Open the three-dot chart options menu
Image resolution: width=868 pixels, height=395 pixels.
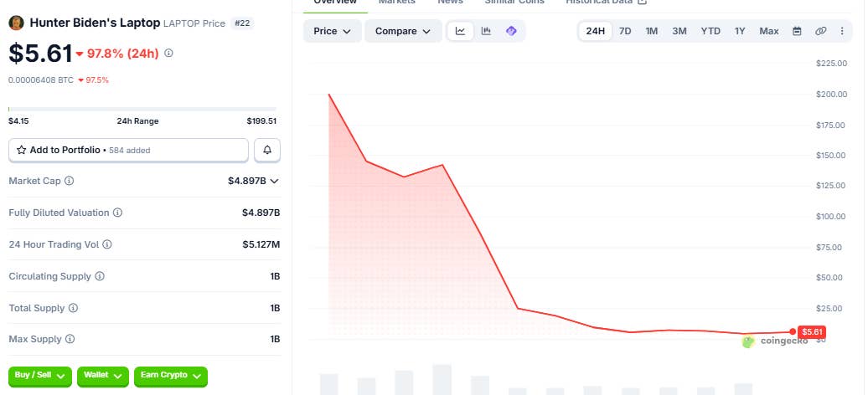(x=842, y=31)
